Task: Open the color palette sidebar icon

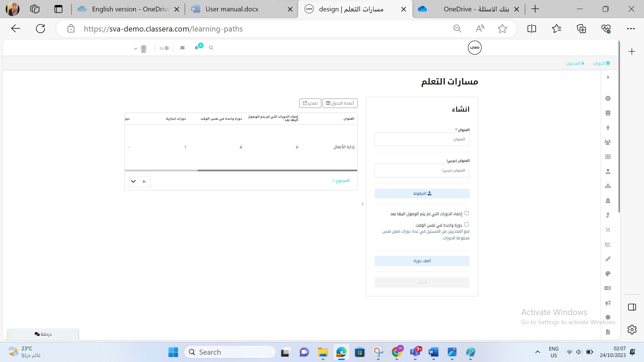Action: point(608,274)
